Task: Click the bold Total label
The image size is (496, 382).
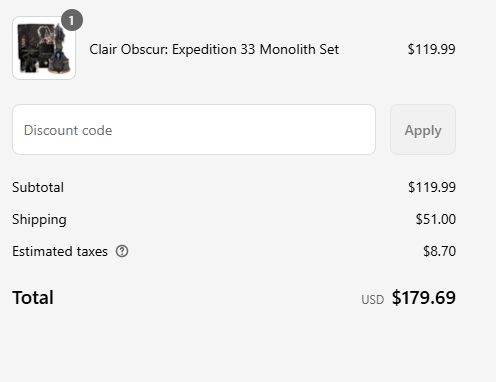Action: pyautogui.click(x=33, y=298)
